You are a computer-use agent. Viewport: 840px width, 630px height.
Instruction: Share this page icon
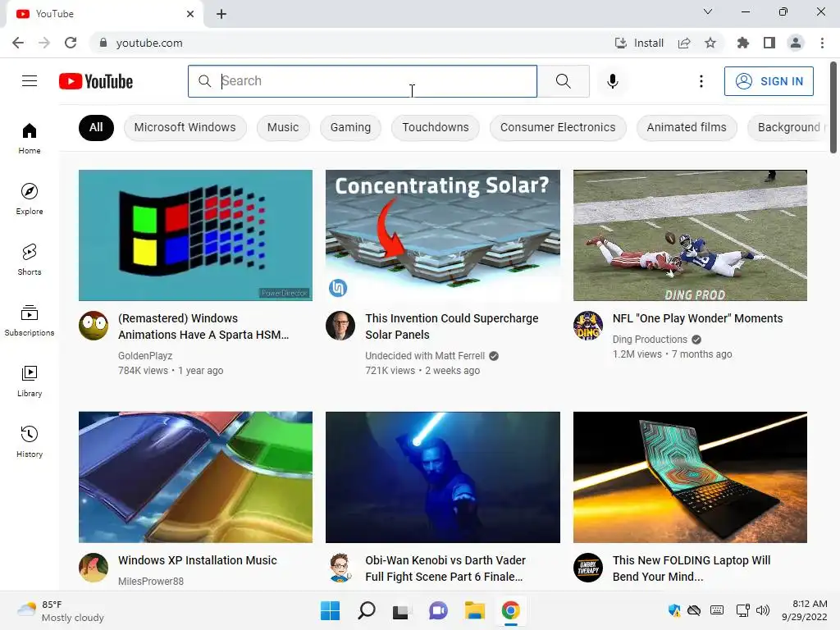point(684,43)
